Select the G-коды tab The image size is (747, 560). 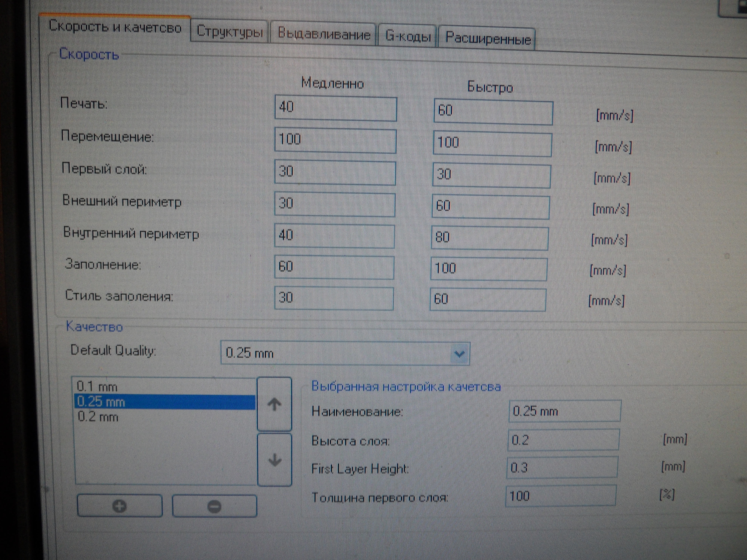click(x=408, y=35)
